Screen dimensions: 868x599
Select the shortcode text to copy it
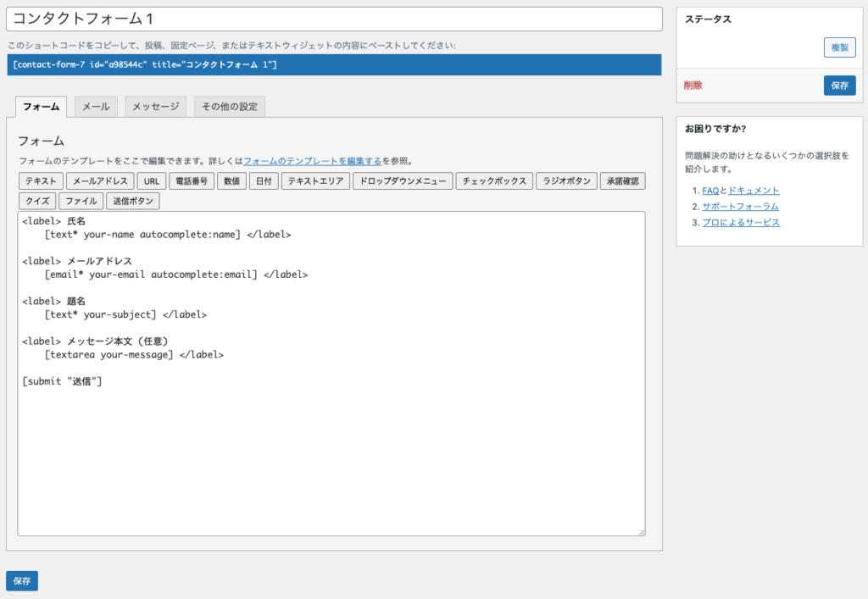click(x=334, y=64)
